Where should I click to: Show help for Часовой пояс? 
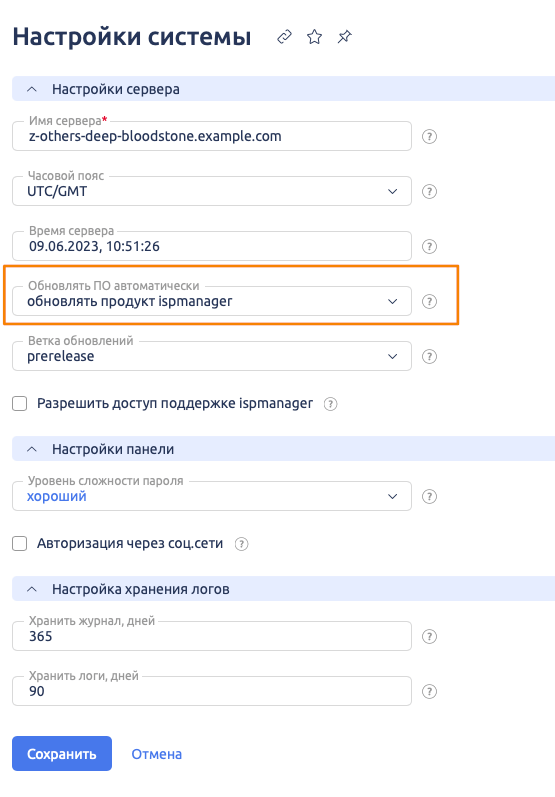click(429, 192)
